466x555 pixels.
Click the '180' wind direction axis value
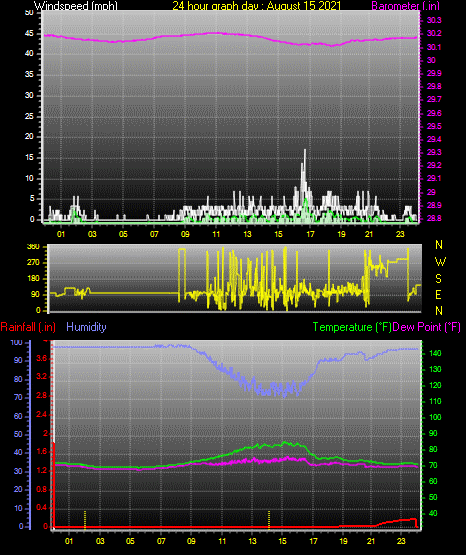click(34, 279)
